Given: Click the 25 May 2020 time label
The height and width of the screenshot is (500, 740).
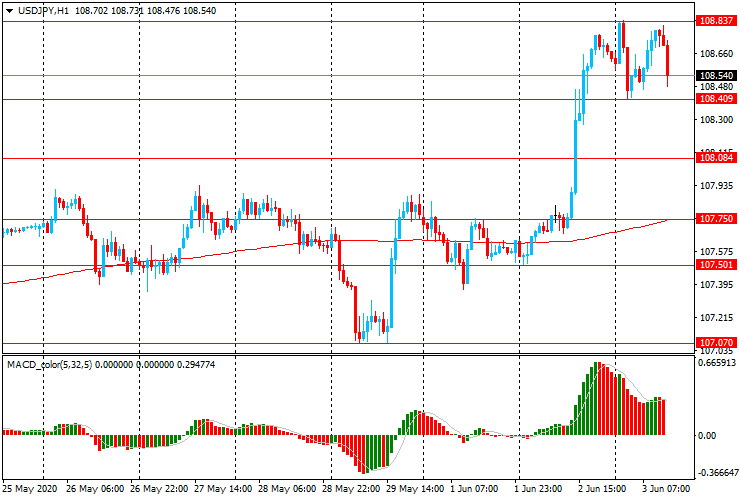Looking at the screenshot, I should pos(30,489).
